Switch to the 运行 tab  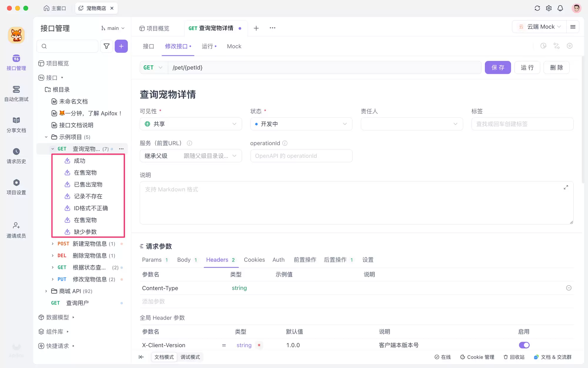point(209,46)
